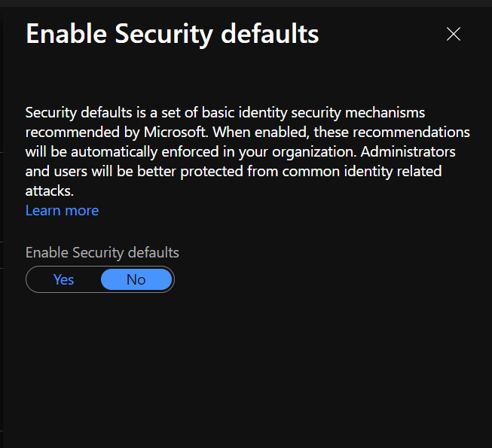This screenshot has width=492, height=448.
Task: Click the word attacks in the description
Action: 48,190
